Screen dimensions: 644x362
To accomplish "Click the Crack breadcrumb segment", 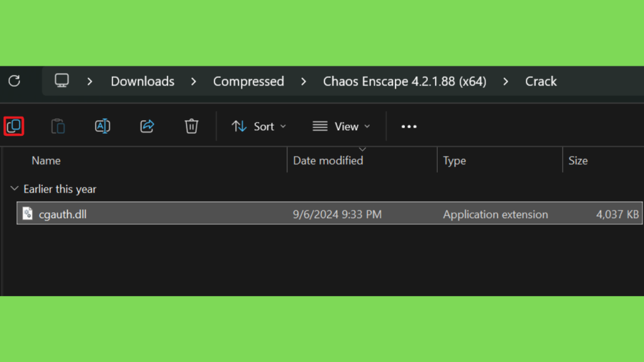I will coord(541,81).
